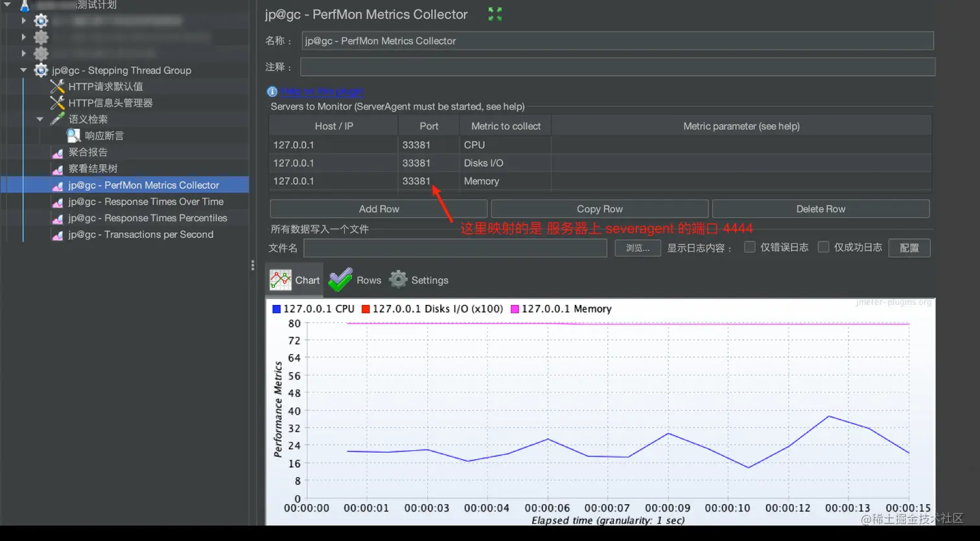Select jp@gc - Transactions per Second

141,235
